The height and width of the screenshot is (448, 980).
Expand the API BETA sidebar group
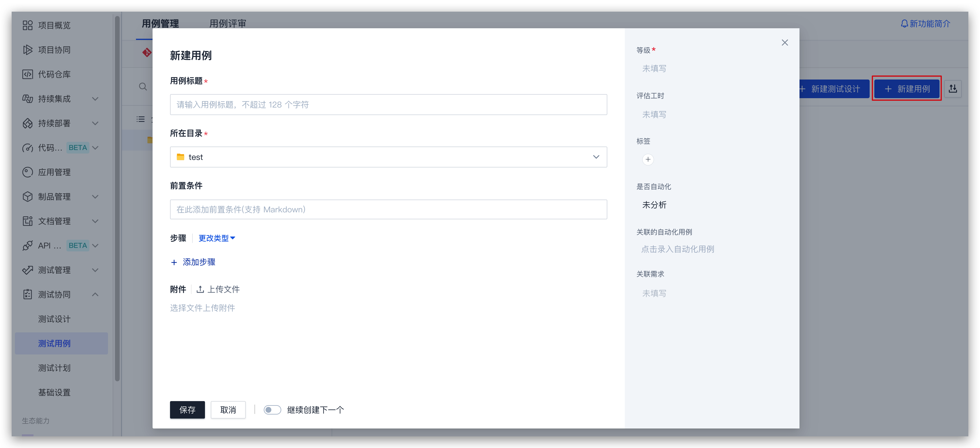point(95,246)
